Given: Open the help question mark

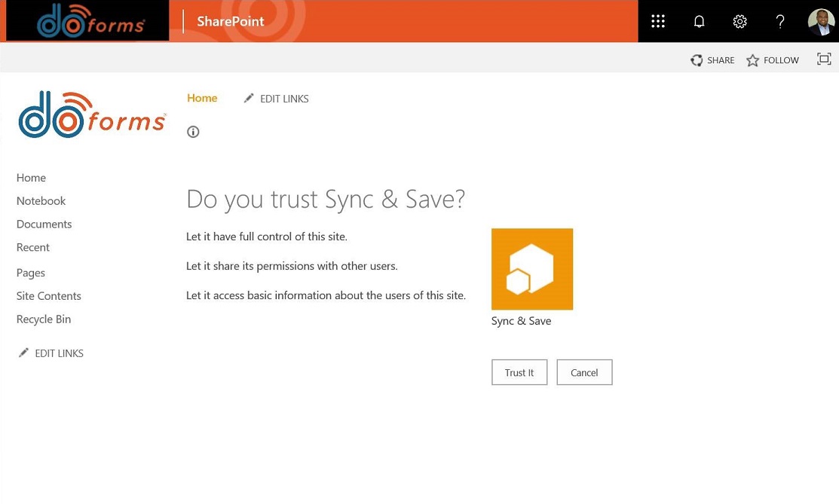Looking at the screenshot, I should coord(780,21).
